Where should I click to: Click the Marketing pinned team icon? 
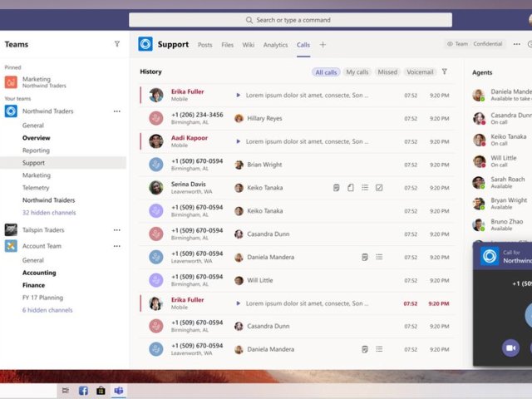(11, 82)
